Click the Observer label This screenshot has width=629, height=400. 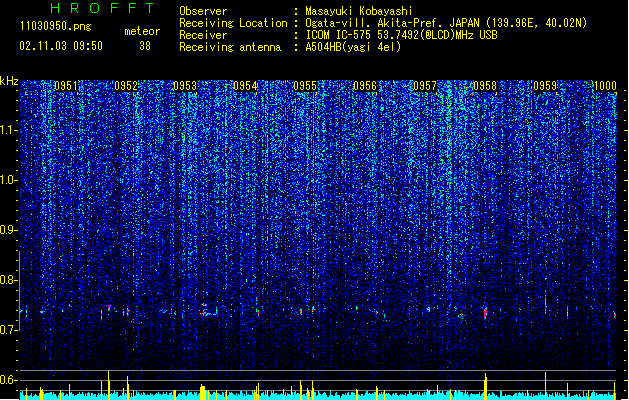tap(203, 11)
